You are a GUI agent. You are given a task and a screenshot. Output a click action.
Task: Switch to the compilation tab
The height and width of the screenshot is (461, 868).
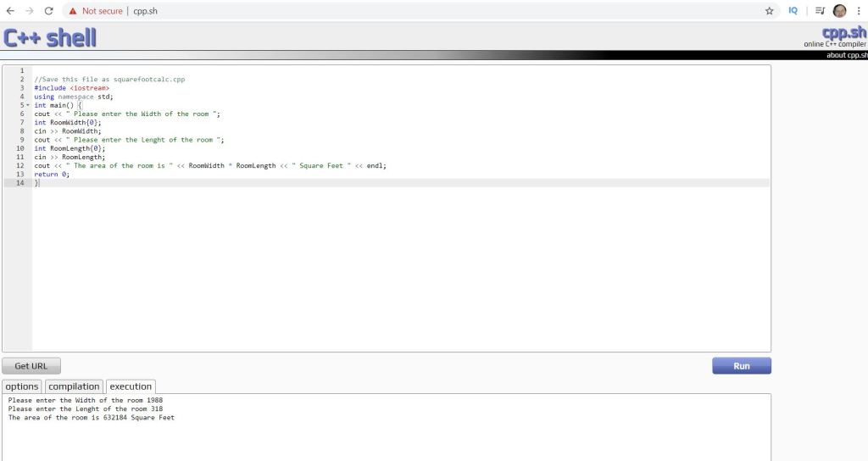pyautogui.click(x=74, y=386)
